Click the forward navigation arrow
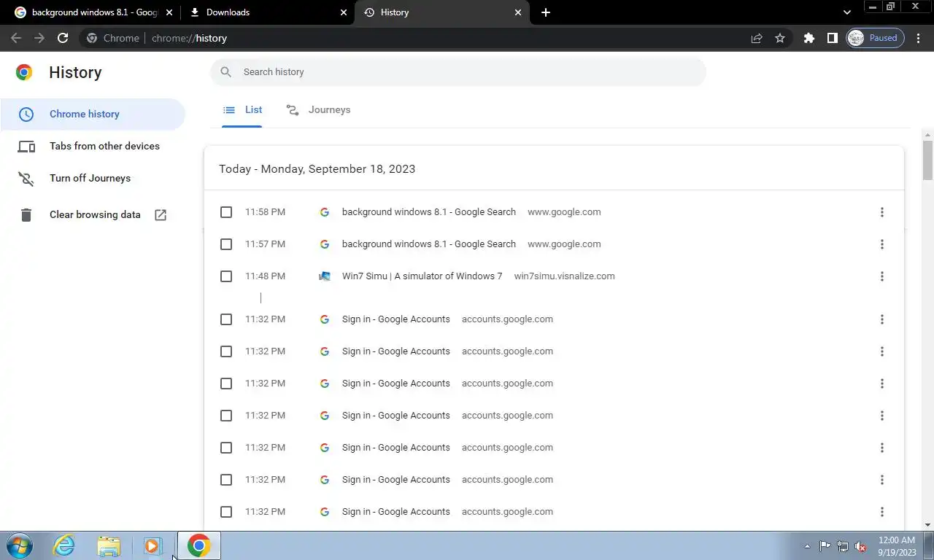The image size is (934, 560). pos(39,38)
